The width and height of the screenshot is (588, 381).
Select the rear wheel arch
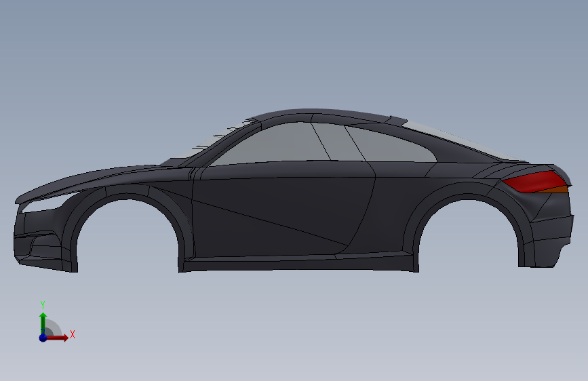point(469,189)
